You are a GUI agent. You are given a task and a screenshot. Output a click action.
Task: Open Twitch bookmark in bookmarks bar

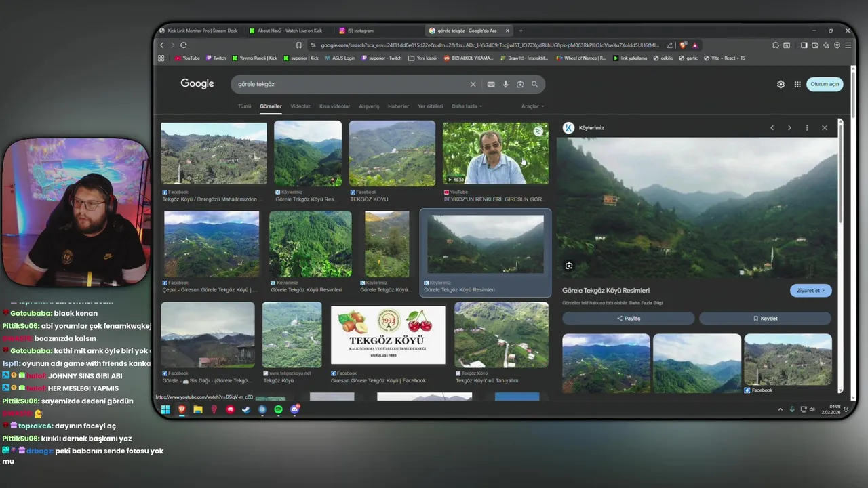pyautogui.click(x=216, y=58)
